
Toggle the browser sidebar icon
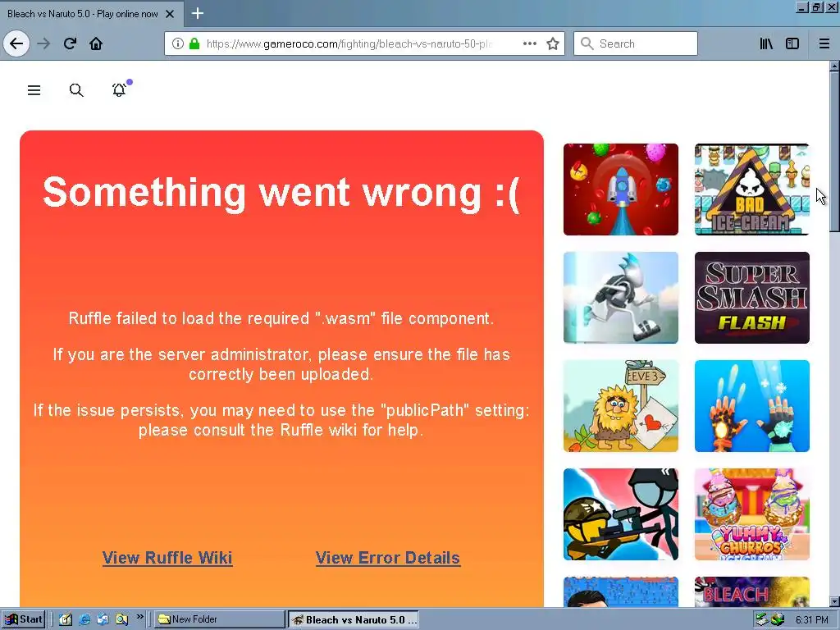pyautogui.click(x=792, y=43)
